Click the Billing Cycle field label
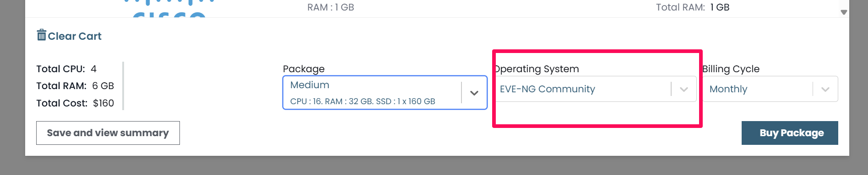 coord(731,69)
